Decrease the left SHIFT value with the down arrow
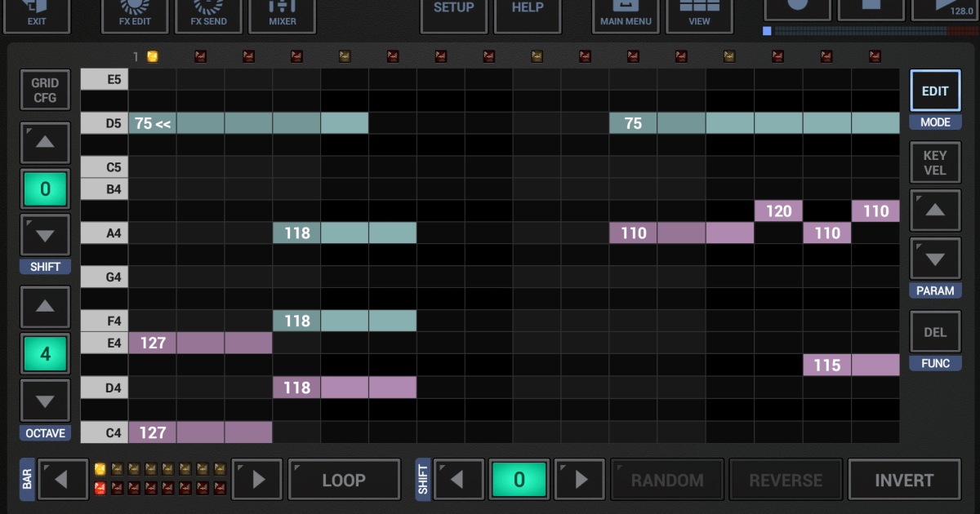This screenshot has height=514, width=980. [45, 236]
